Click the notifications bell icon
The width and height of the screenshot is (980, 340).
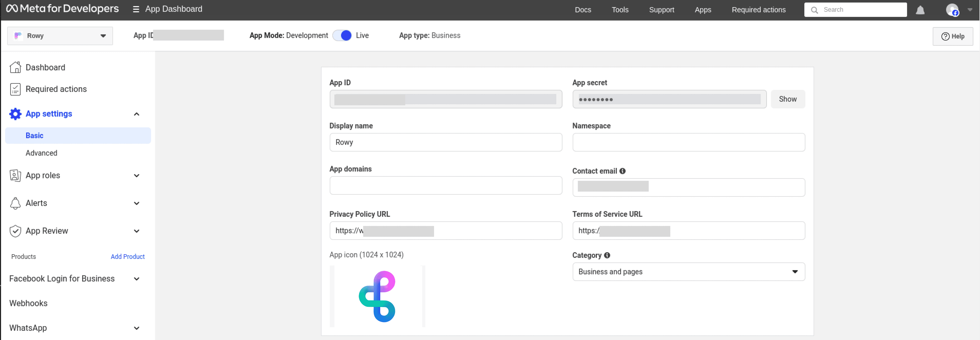(920, 10)
